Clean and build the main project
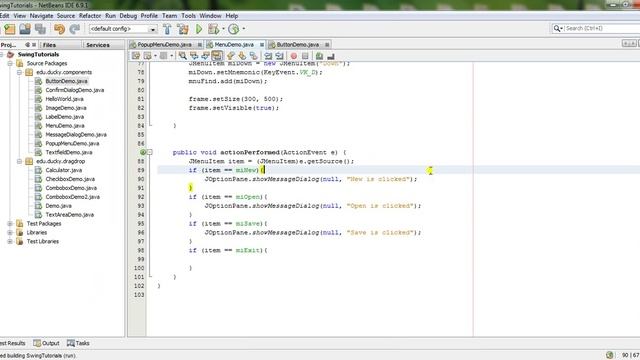Screen dimensions: 640x360 (183, 29)
